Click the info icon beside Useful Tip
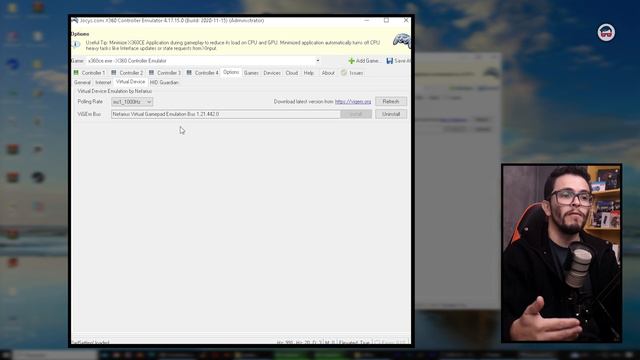The width and height of the screenshot is (640, 360). pyautogui.click(x=77, y=44)
